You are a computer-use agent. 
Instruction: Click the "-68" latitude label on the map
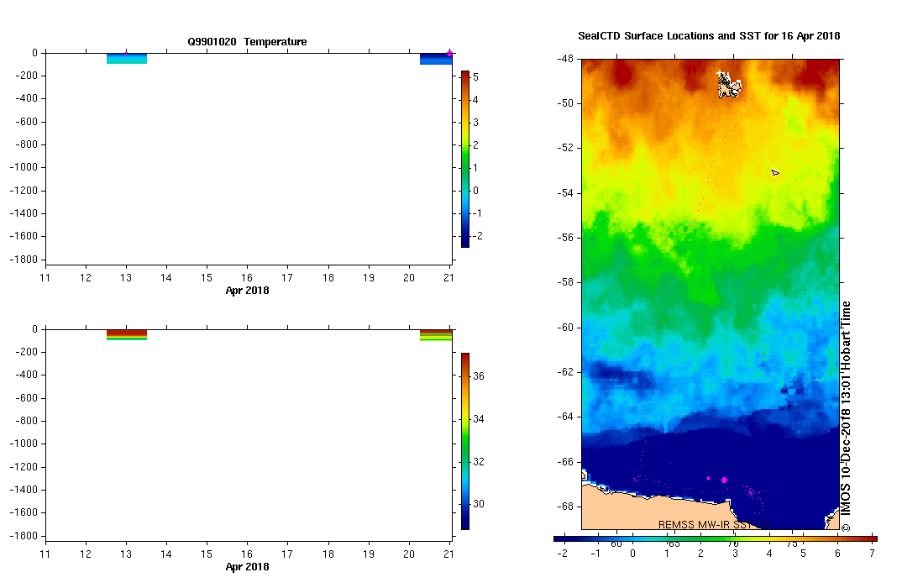pyautogui.click(x=565, y=507)
